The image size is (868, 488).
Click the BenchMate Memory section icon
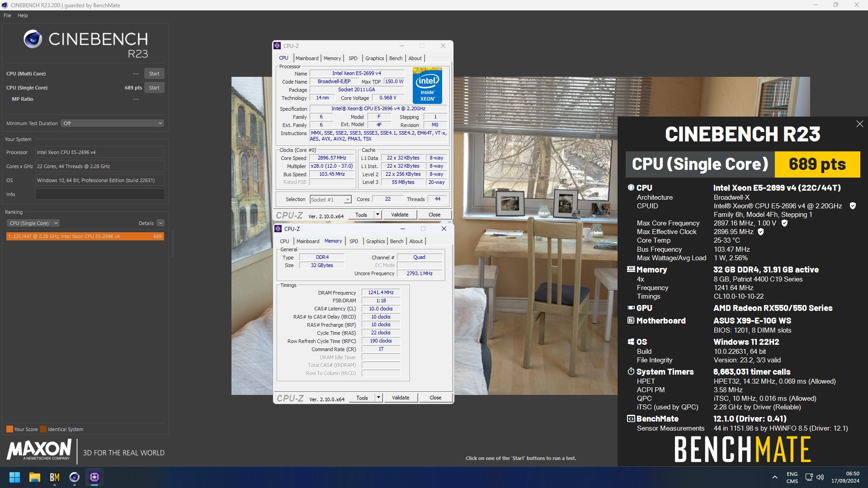click(x=631, y=269)
